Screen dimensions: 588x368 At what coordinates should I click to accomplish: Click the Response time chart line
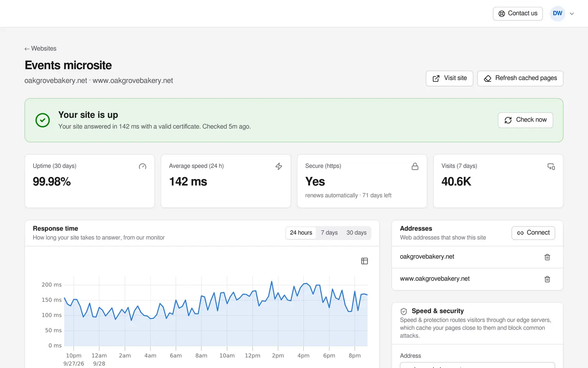[x=216, y=302]
